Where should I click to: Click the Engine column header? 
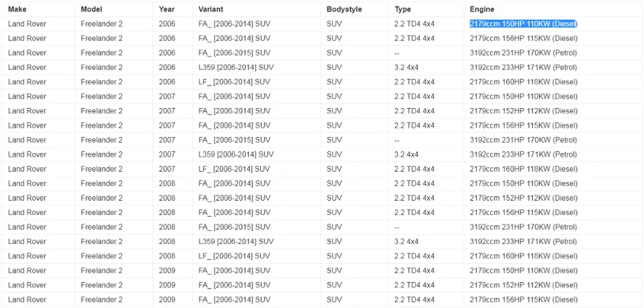(x=482, y=9)
